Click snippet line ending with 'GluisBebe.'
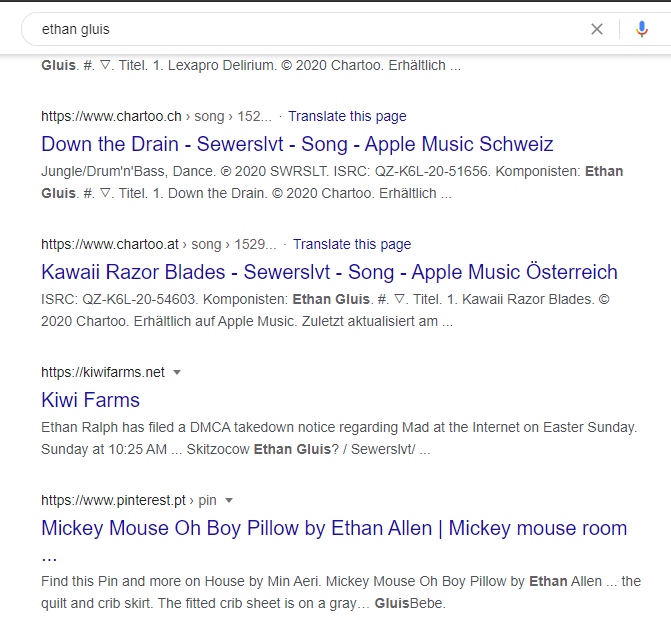Screen dimensions: 671x620 tap(243, 603)
